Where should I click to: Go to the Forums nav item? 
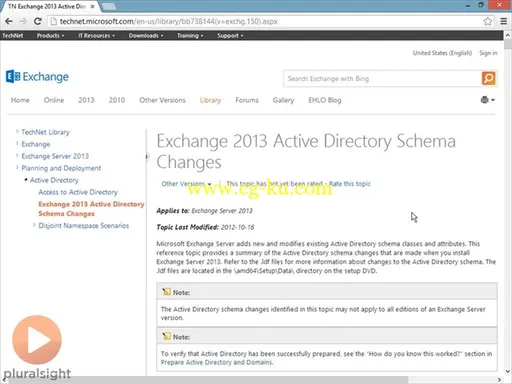[247, 100]
